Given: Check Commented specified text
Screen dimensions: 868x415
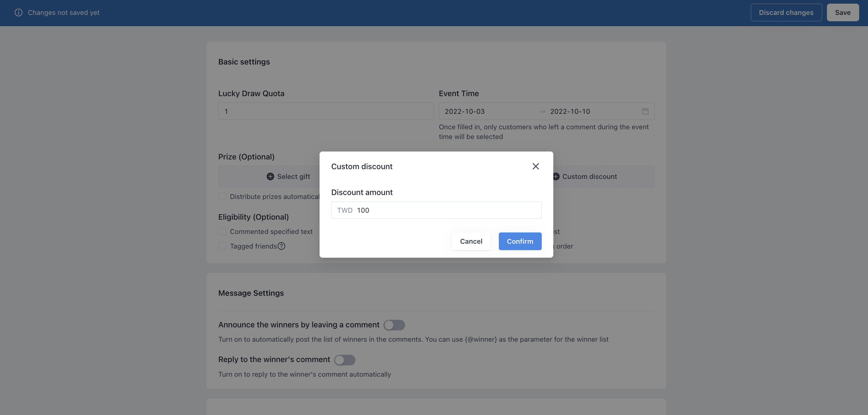Looking at the screenshot, I should pos(222,232).
